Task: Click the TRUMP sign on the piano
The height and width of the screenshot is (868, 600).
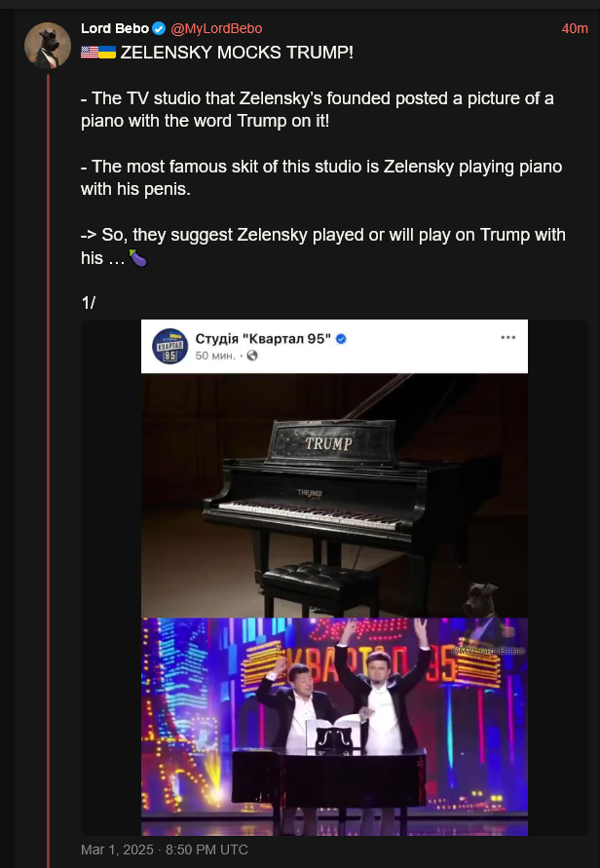Action: (330, 441)
